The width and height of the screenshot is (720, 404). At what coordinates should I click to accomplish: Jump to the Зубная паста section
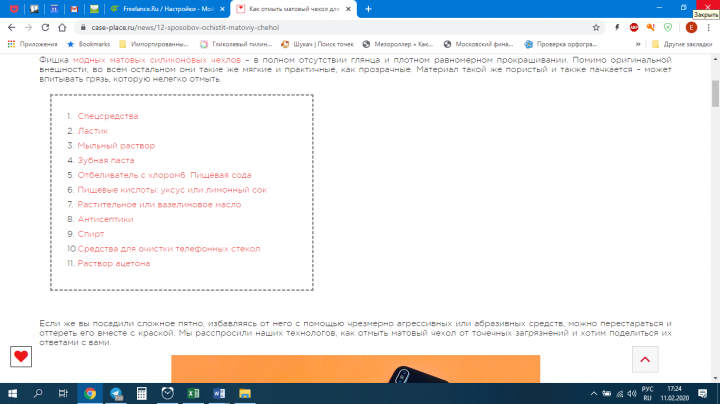tap(106, 160)
